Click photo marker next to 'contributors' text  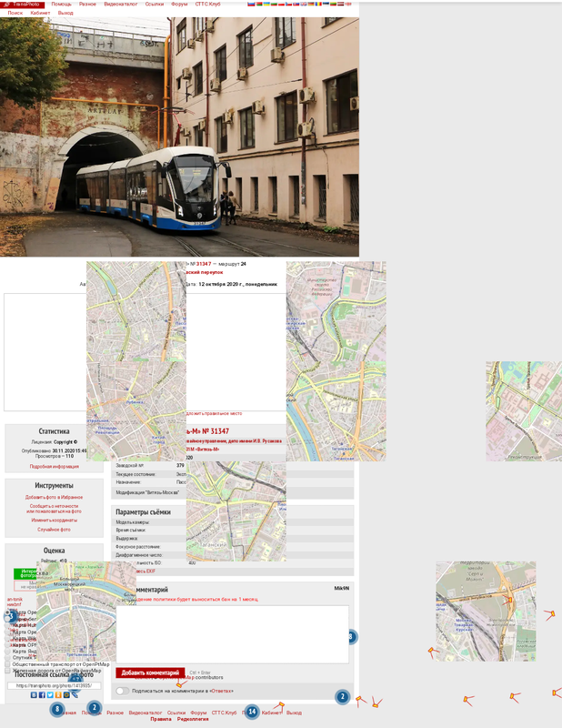(x=181, y=684)
